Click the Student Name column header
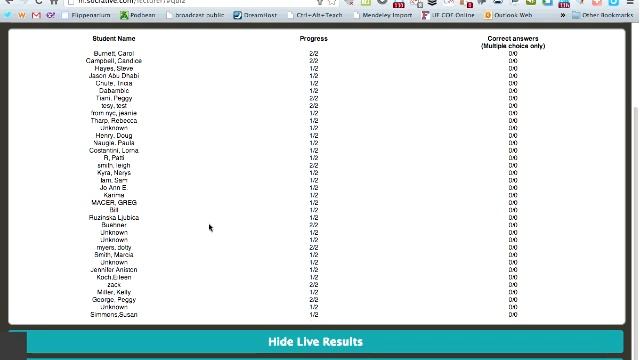This screenshot has height=360, width=640. pyautogui.click(x=114, y=38)
